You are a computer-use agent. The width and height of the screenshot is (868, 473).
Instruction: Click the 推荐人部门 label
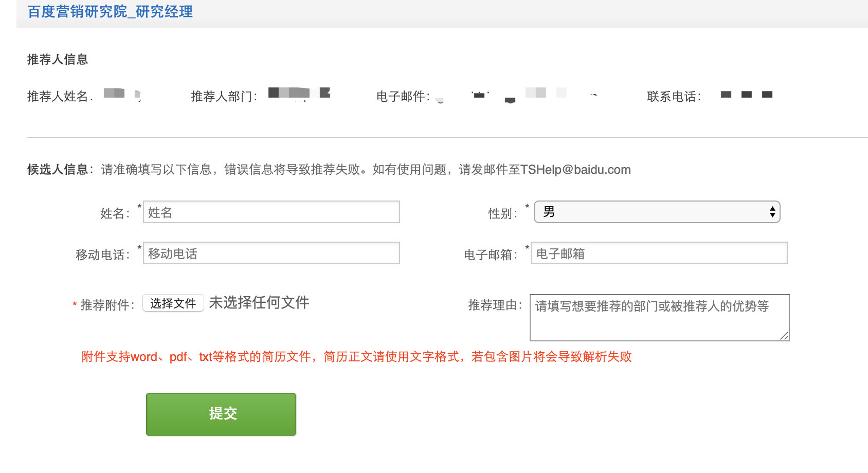pyautogui.click(x=224, y=97)
